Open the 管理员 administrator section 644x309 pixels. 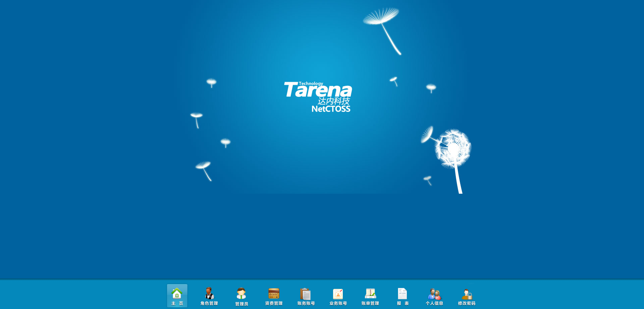[x=241, y=296]
